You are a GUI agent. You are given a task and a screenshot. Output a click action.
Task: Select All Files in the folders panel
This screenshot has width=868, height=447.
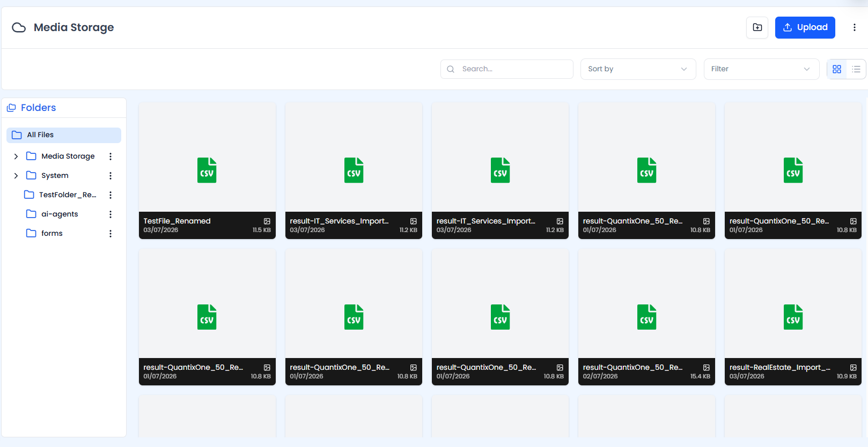pyautogui.click(x=64, y=135)
